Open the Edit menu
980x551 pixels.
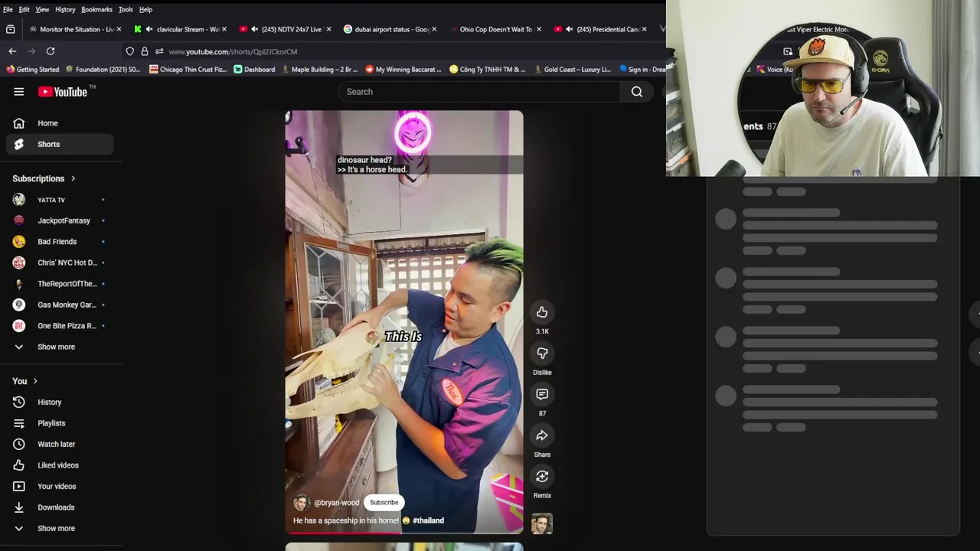tap(24, 9)
